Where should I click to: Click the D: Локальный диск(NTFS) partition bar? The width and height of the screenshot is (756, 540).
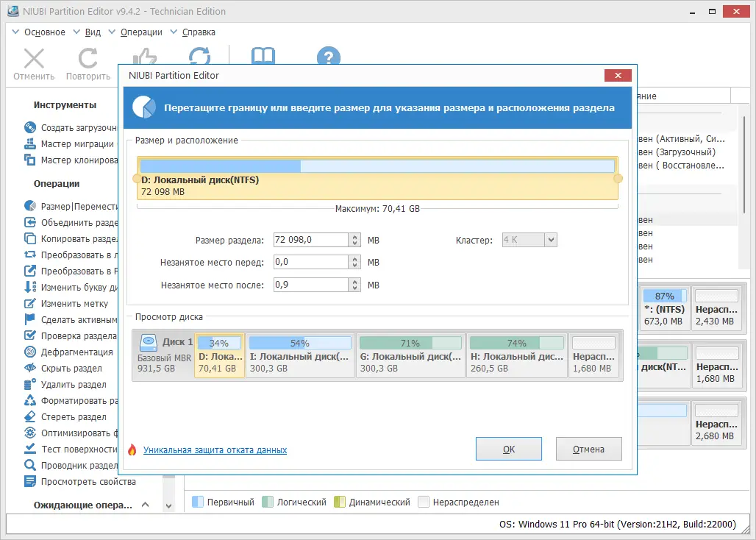377,178
